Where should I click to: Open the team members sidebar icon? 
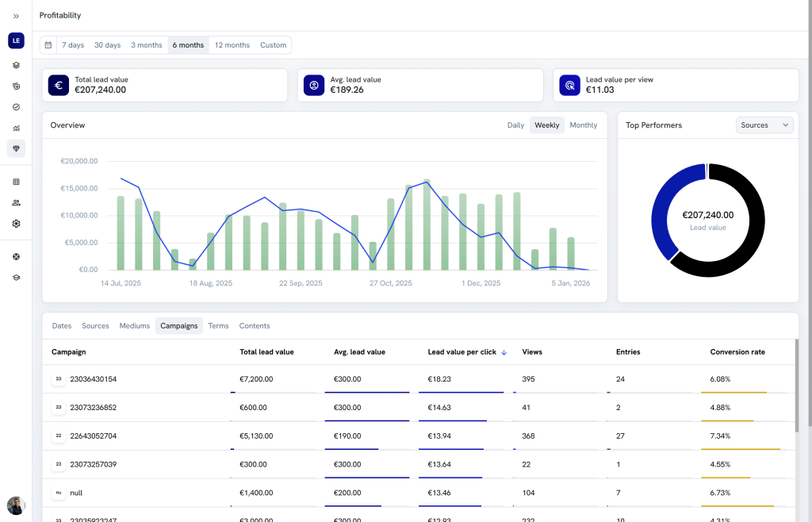click(16, 203)
